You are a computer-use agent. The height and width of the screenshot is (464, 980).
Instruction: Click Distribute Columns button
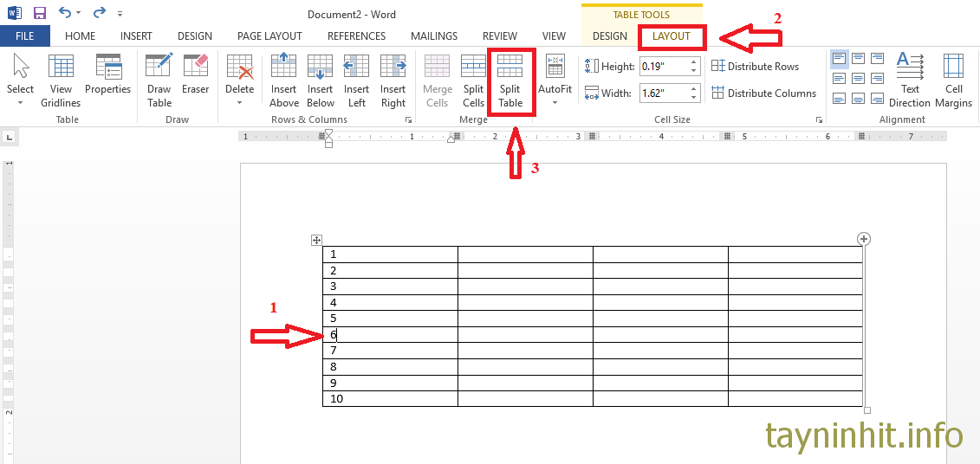pyautogui.click(x=763, y=93)
